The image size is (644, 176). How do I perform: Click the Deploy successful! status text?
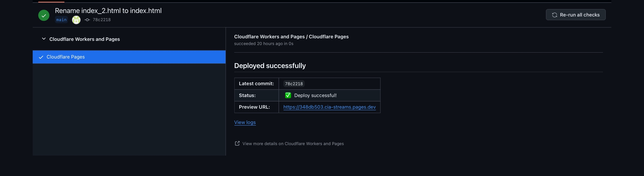[x=315, y=95]
